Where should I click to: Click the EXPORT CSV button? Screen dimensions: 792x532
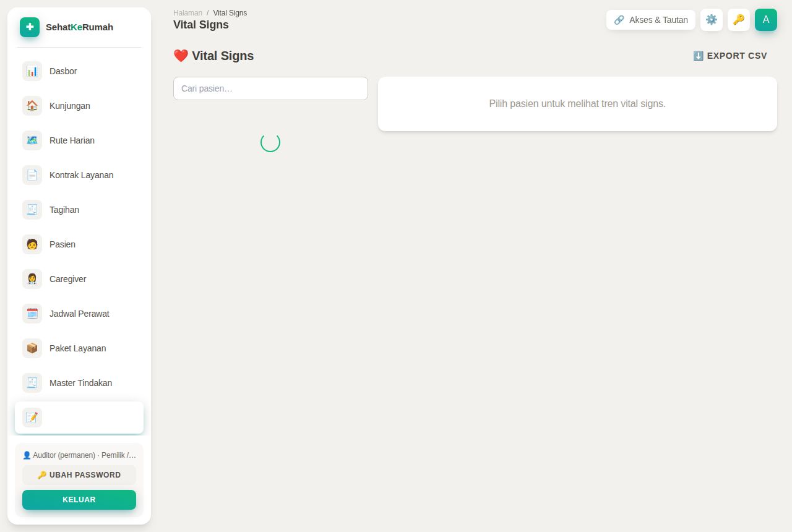[730, 56]
